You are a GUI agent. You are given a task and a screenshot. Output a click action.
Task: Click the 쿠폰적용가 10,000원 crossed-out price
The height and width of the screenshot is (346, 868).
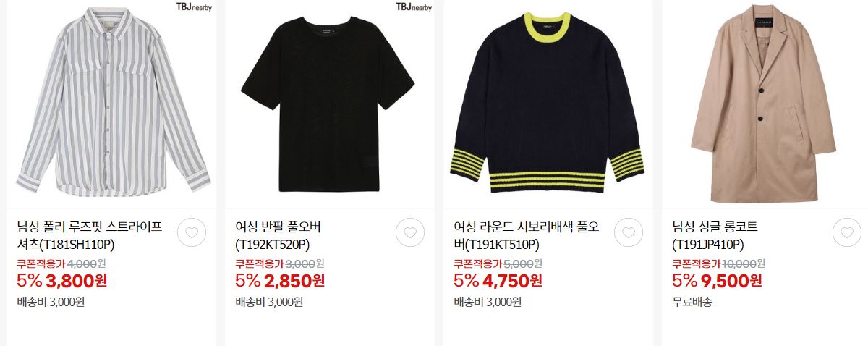click(x=718, y=263)
